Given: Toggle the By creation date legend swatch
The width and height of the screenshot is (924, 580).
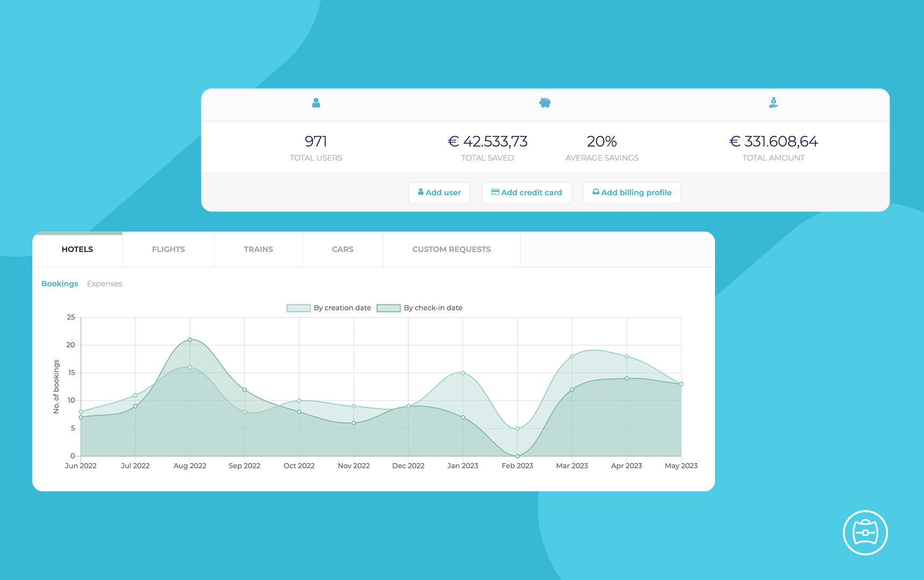Looking at the screenshot, I should (x=299, y=308).
